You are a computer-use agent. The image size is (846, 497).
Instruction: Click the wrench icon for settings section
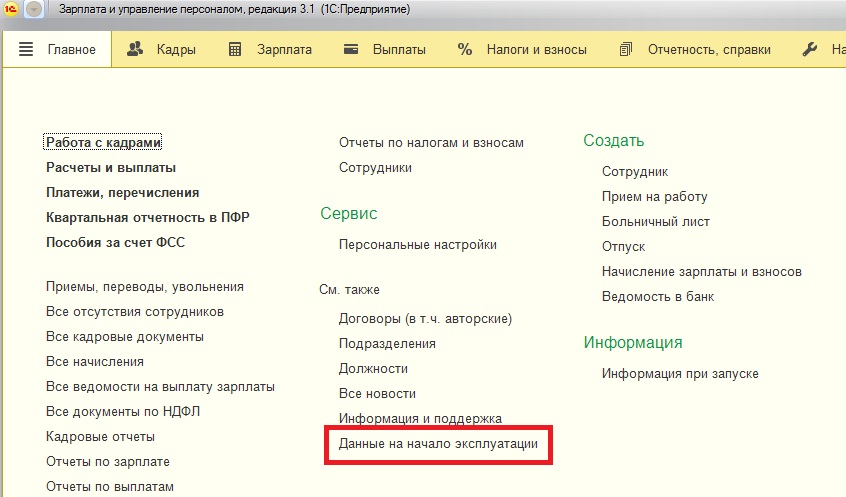809,49
